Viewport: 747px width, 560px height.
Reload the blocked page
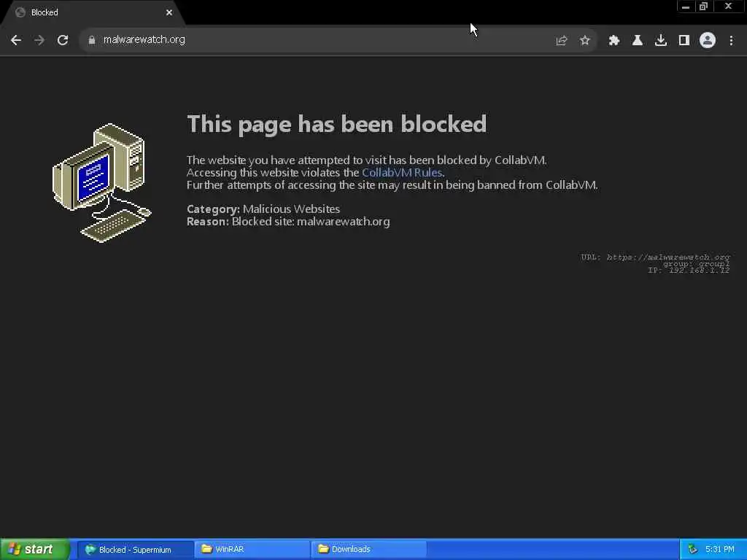63,40
